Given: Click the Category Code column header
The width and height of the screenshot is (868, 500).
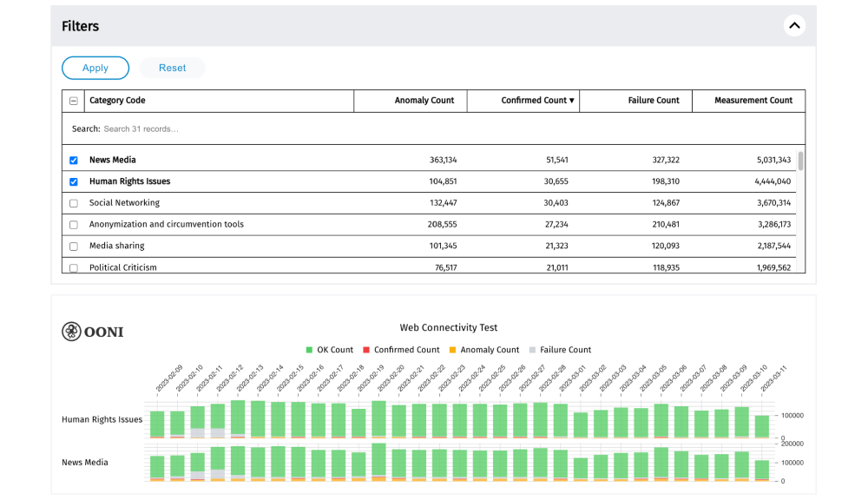Looking at the screenshot, I should (x=117, y=101).
